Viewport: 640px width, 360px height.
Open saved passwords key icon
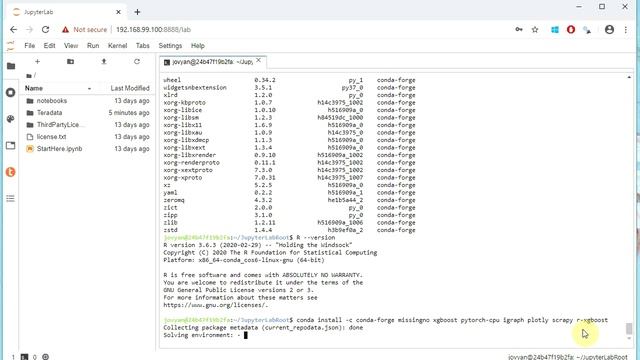[519, 29]
